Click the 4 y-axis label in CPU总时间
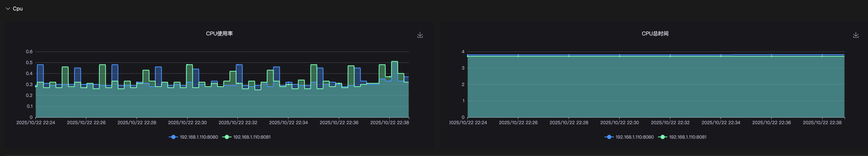The image size is (868, 156). coord(463,52)
